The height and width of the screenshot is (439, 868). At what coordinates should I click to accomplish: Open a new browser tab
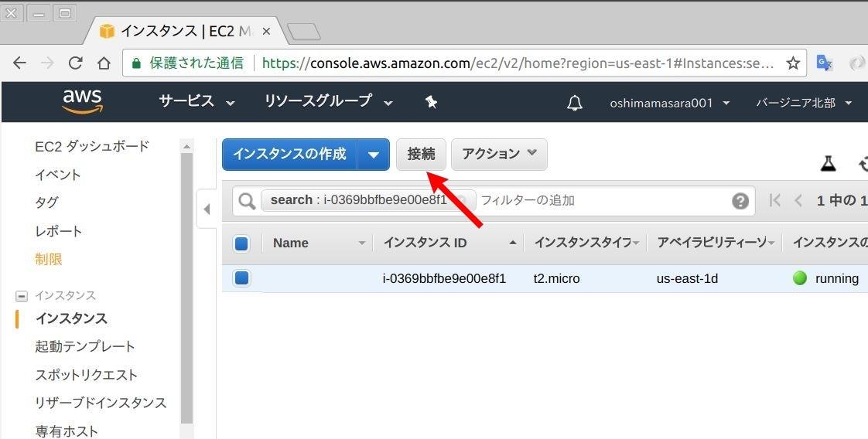(304, 32)
